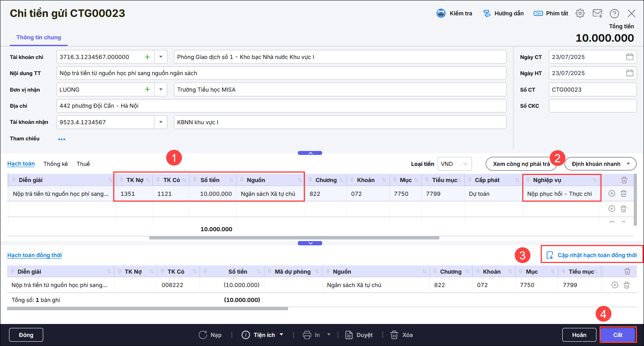
Task: Delete row in Hạch toán đồng thời table
Action: (x=627, y=285)
